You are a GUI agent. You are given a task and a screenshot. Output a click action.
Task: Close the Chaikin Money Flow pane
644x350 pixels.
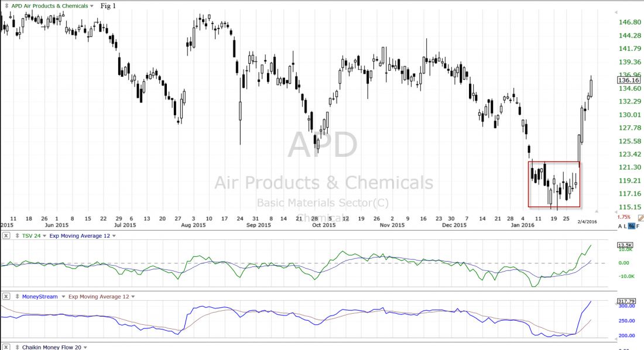[6, 347]
